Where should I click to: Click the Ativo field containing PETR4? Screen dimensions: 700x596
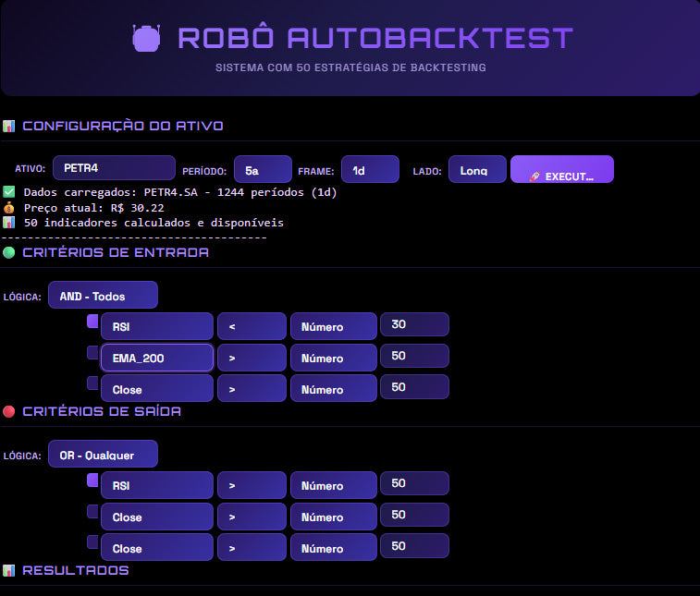(x=114, y=168)
